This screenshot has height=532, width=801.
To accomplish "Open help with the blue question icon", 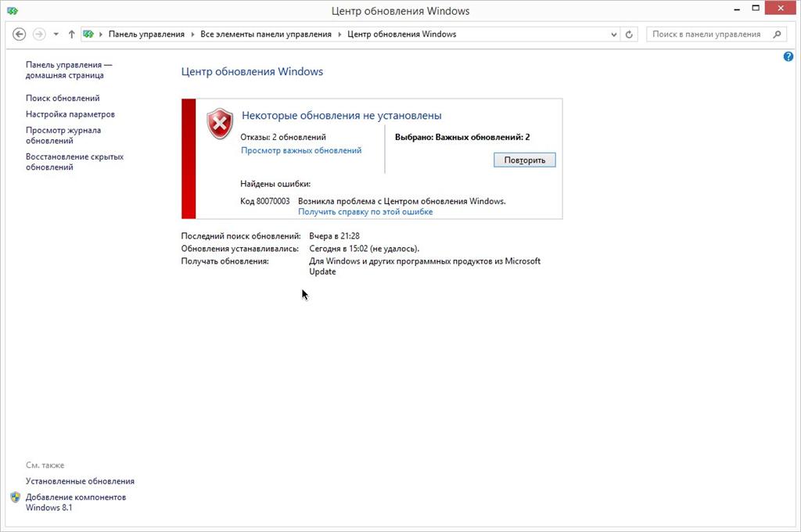I will [x=788, y=57].
